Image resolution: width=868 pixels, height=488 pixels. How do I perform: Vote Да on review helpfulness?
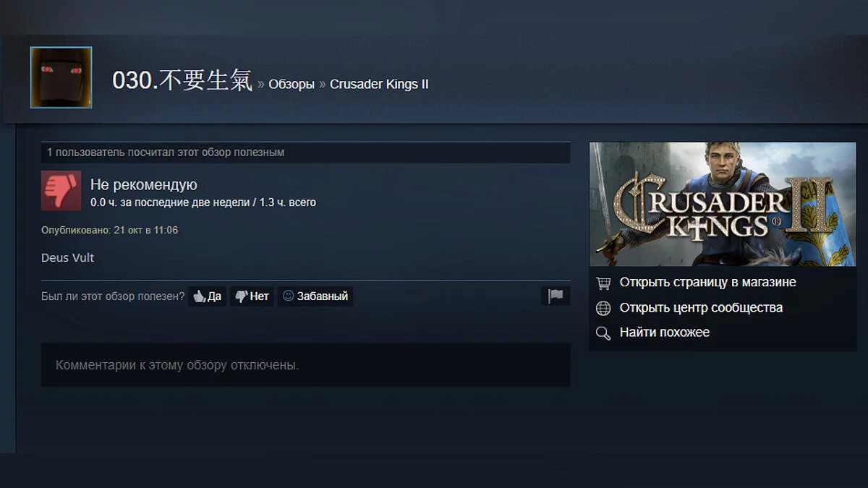click(x=207, y=296)
